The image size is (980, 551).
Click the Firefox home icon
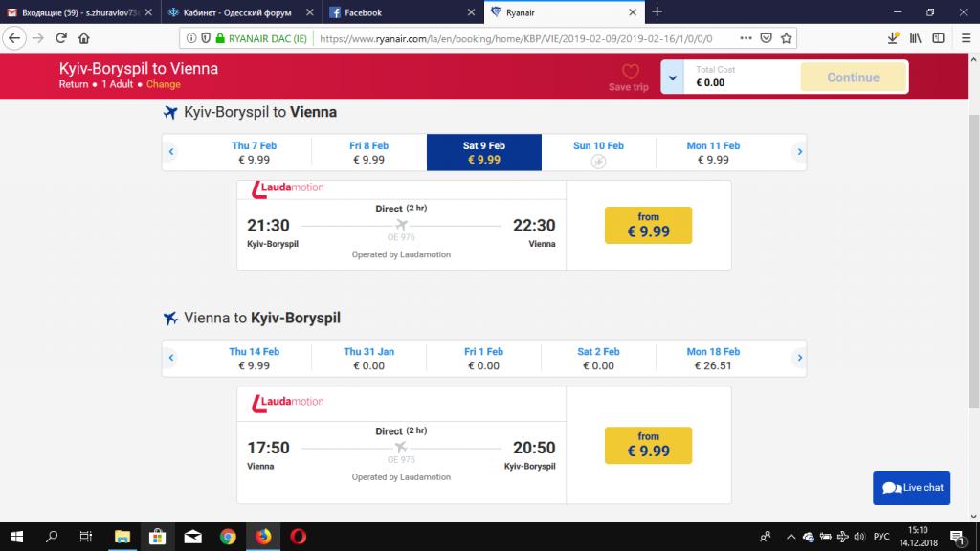click(x=84, y=38)
